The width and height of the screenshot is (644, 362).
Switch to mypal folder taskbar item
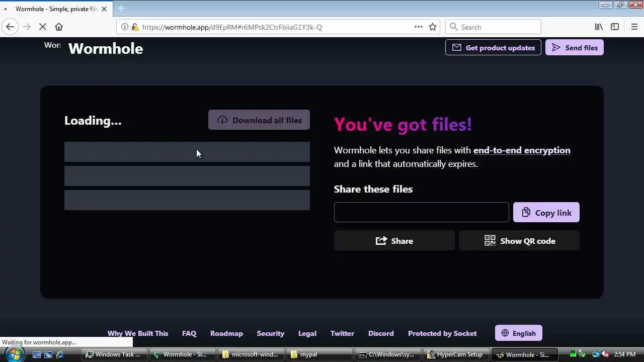(319, 354)
